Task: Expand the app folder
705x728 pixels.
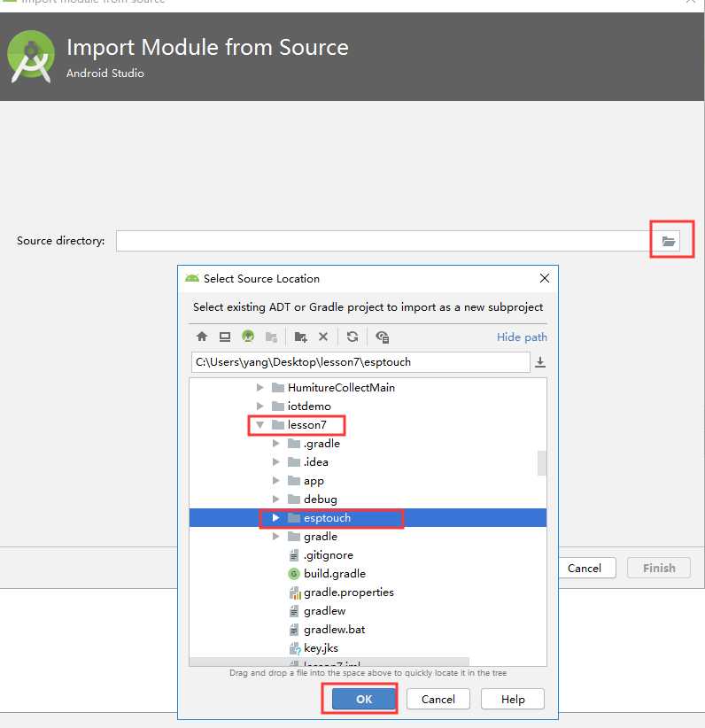Action: point(275,481)
